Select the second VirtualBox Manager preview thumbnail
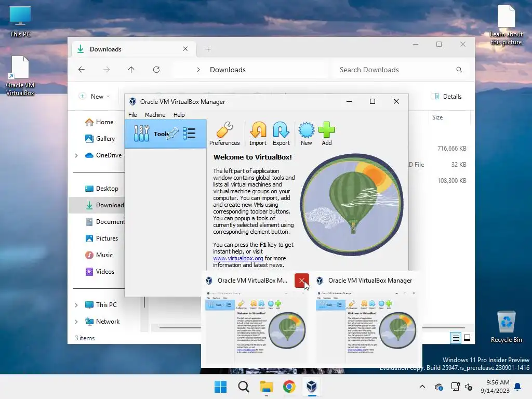 367,327
